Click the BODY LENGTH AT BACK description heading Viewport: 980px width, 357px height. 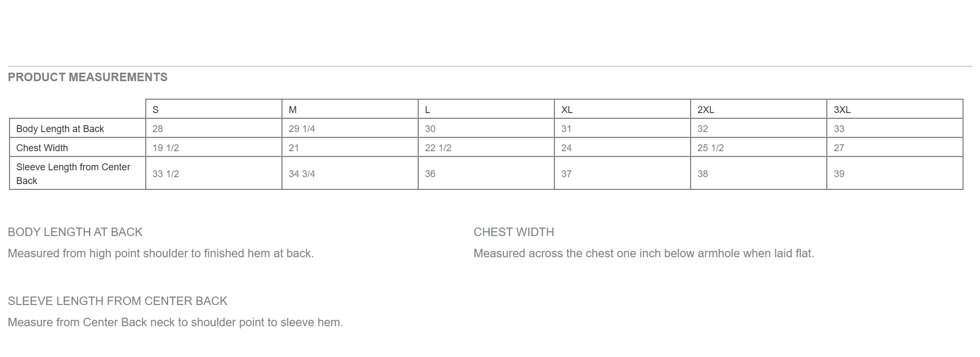(75, 232)
